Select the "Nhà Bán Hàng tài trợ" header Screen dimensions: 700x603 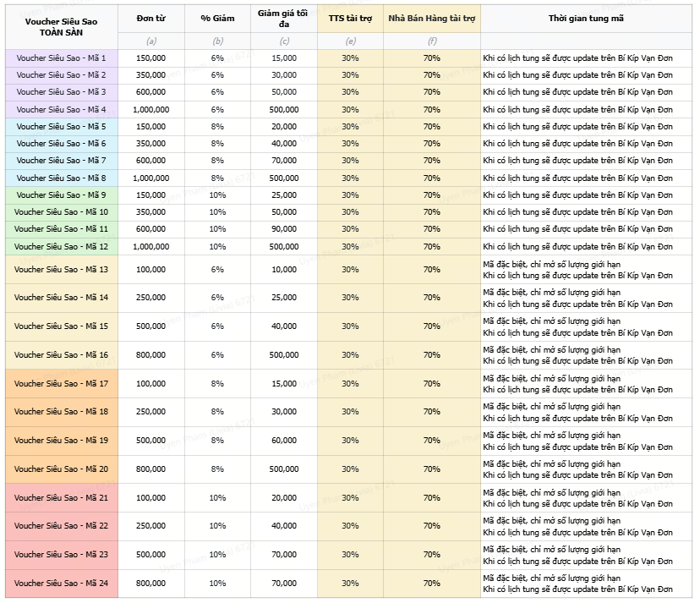point(431,18)
